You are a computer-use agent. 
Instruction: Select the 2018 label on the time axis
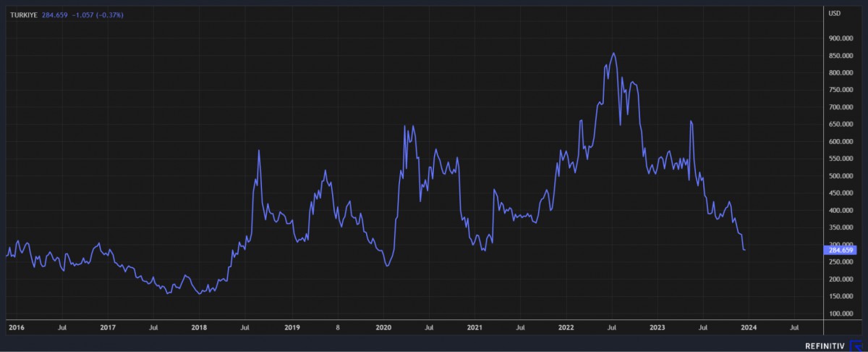pyautogui.click(x=198, y=327)
